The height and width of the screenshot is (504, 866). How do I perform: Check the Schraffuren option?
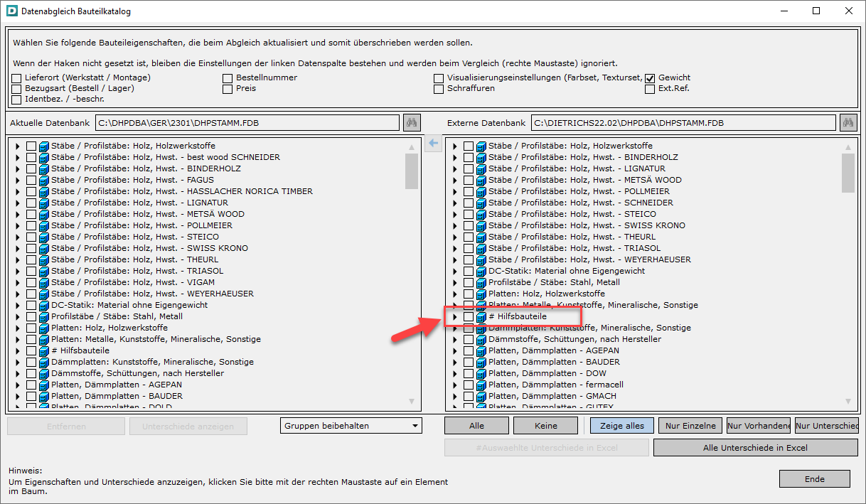[439, 89]
